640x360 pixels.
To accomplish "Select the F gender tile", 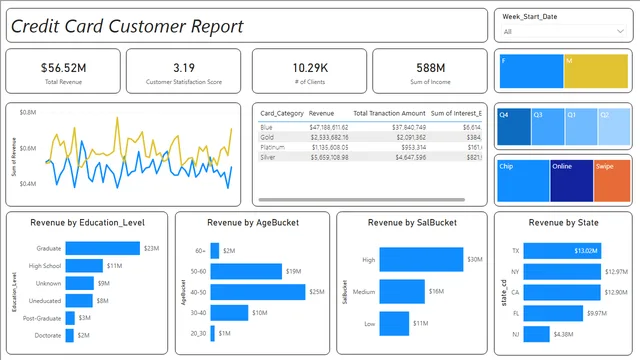I will tap(531, 71).
